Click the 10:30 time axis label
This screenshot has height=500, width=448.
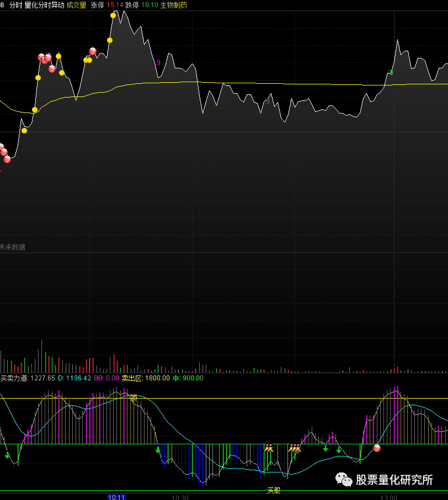pos(180,497)
